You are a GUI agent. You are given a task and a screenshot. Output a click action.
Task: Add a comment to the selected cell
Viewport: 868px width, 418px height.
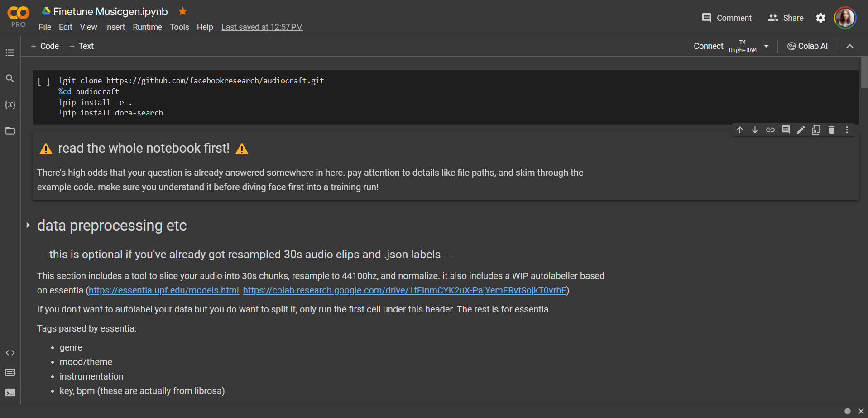(x=786, y=130)
